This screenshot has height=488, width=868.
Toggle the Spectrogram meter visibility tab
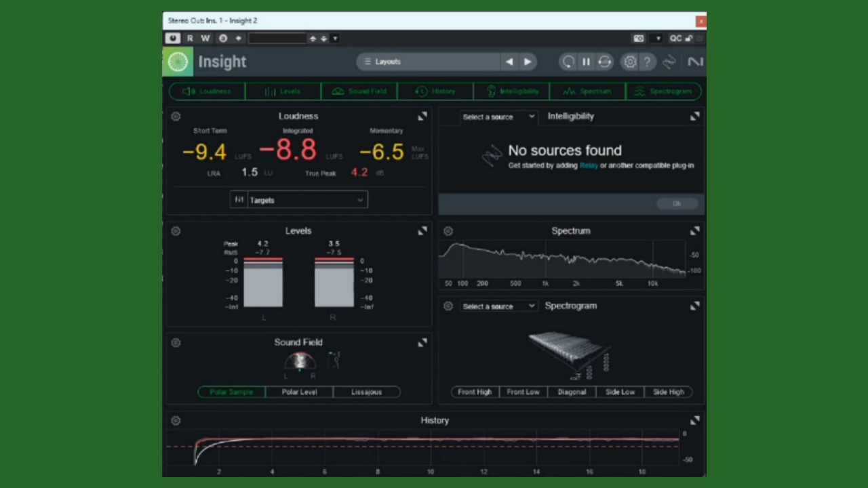(663, 91)
